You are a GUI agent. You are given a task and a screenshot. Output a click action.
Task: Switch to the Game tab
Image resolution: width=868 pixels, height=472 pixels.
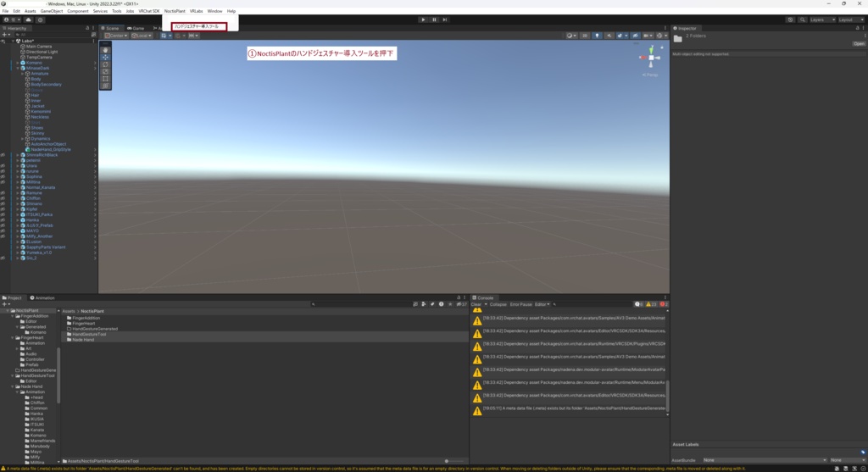tap(136, 28)
